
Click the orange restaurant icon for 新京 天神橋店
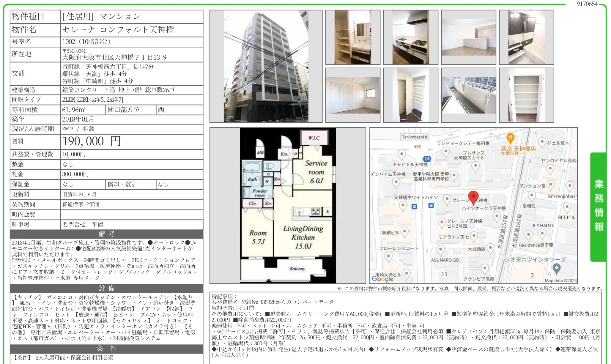click(x=510, y=138)
